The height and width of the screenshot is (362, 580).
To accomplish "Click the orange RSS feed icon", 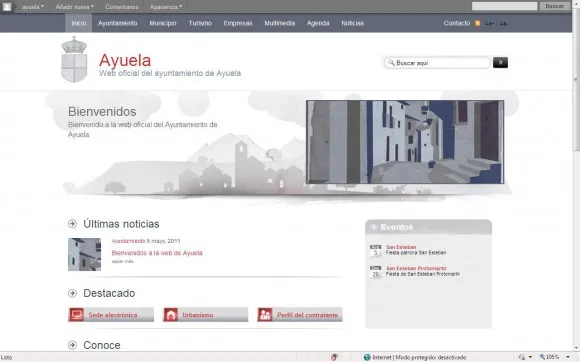I will point(478,23).
